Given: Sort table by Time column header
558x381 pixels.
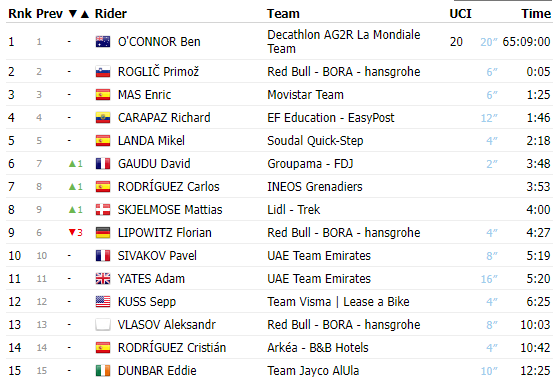Looking at the screenshot, I should coord(536,14).
